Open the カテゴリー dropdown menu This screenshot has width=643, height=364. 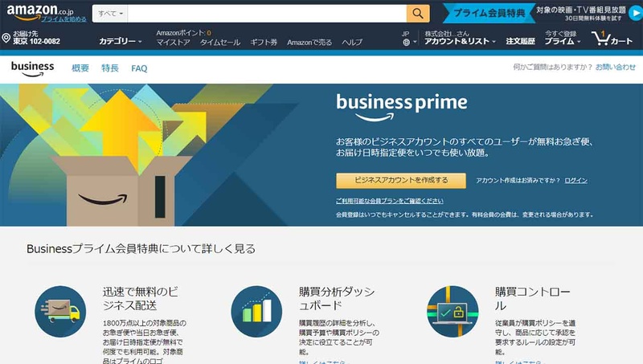pos(120,41)
